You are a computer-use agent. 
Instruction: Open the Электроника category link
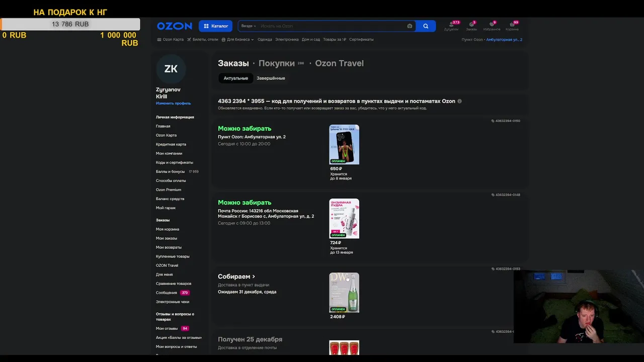287,39
